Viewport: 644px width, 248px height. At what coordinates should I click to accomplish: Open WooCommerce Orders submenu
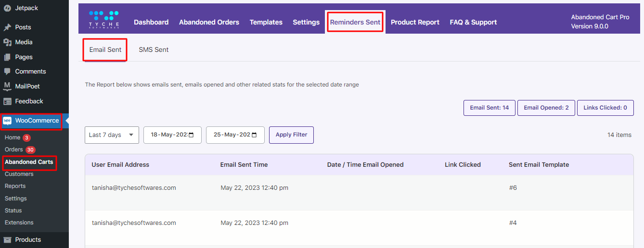tap(14, 150)
